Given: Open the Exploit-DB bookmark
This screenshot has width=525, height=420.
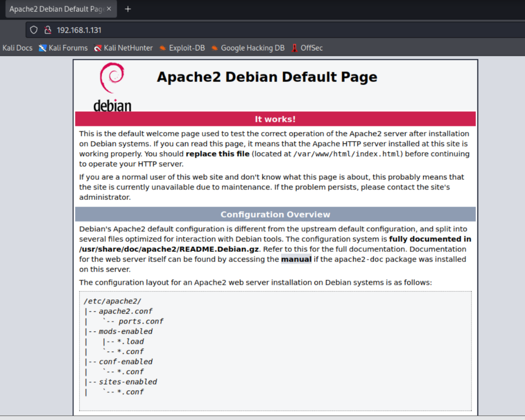Looking at the screenshot, I should (x=182, y=48).
